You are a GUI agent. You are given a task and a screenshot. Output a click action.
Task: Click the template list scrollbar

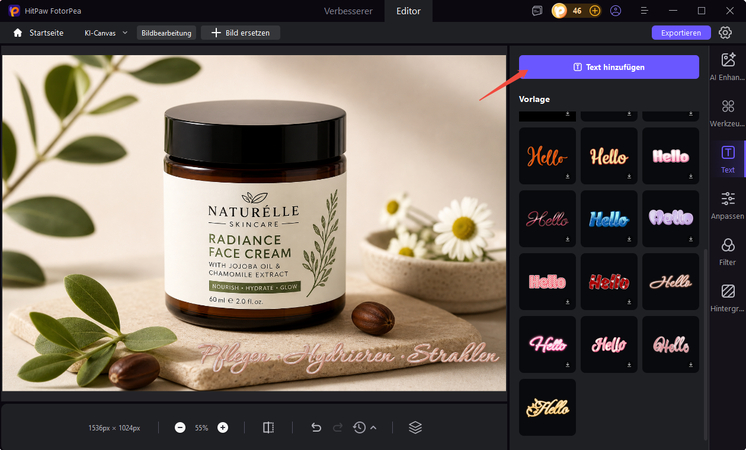[706, 344]
